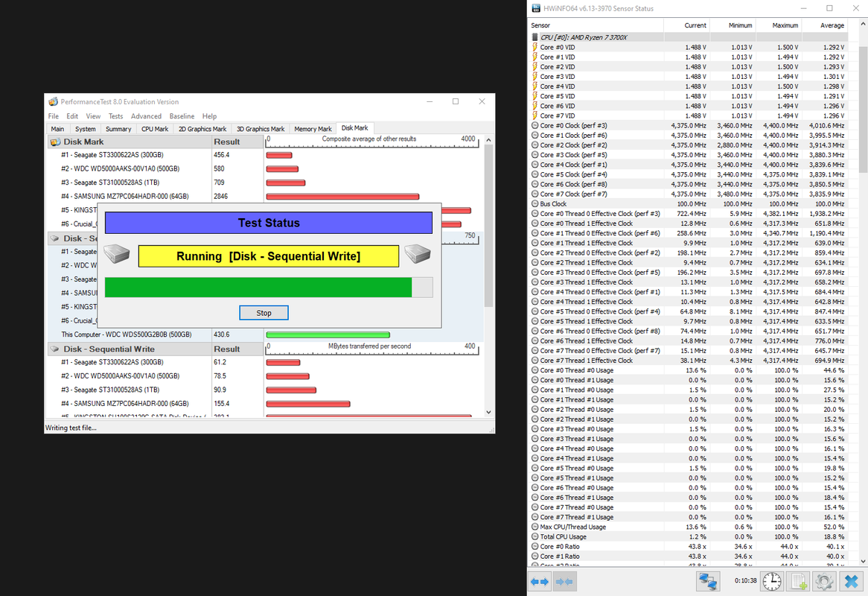Click PerformanceTest scrollbar down arrow
Image resolution: width=868 pixels, height=596 pixels.
(488, 412)
